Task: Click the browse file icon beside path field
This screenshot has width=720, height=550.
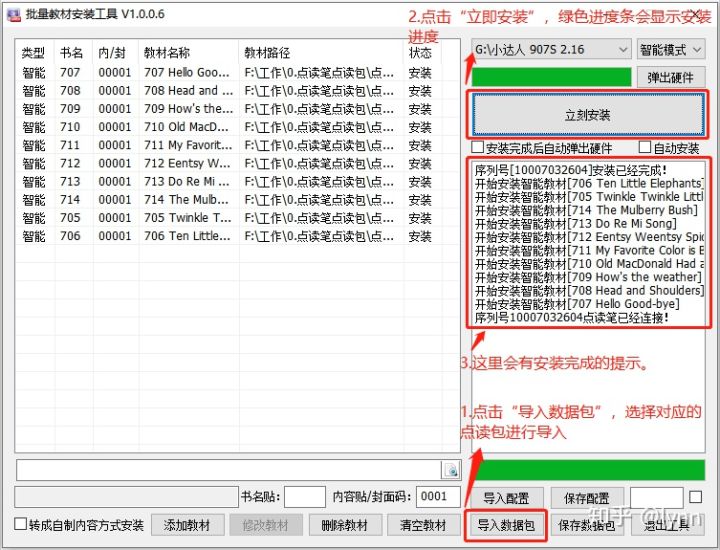Action: pyautogui.click(x=451, y=470)
